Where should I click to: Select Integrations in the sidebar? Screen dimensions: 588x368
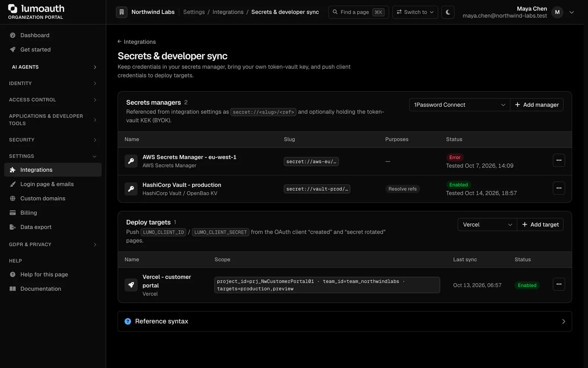click(x=53, y=170)
